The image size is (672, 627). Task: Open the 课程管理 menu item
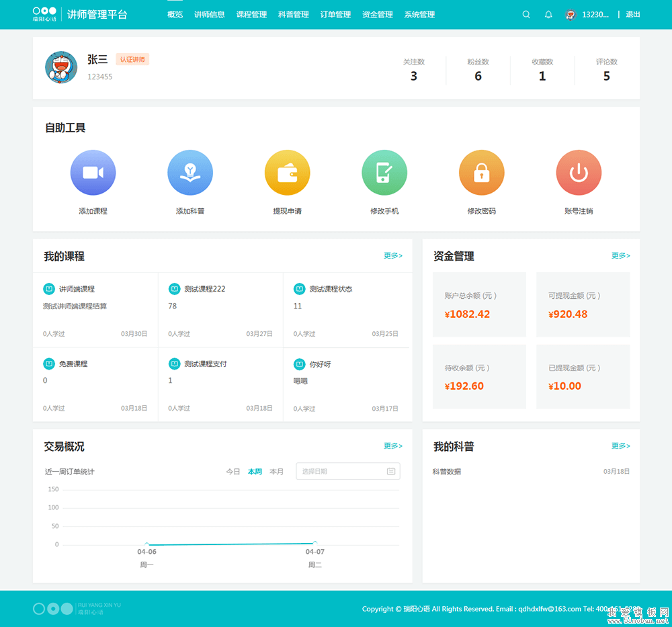point(251,15)
